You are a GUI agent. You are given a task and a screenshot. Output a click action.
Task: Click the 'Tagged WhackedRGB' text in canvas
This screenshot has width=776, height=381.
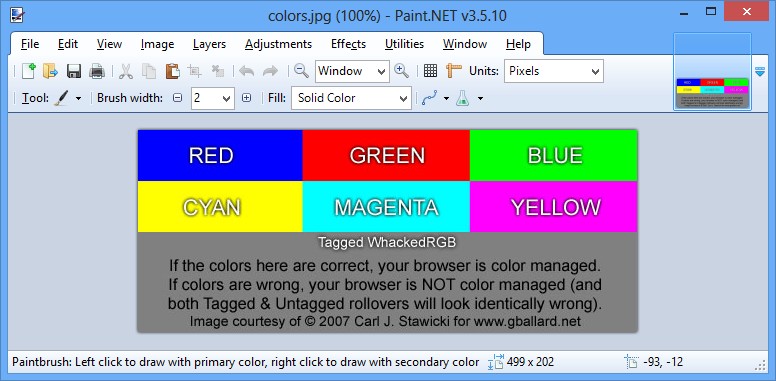pyautogui.click(x=387, y=242)
